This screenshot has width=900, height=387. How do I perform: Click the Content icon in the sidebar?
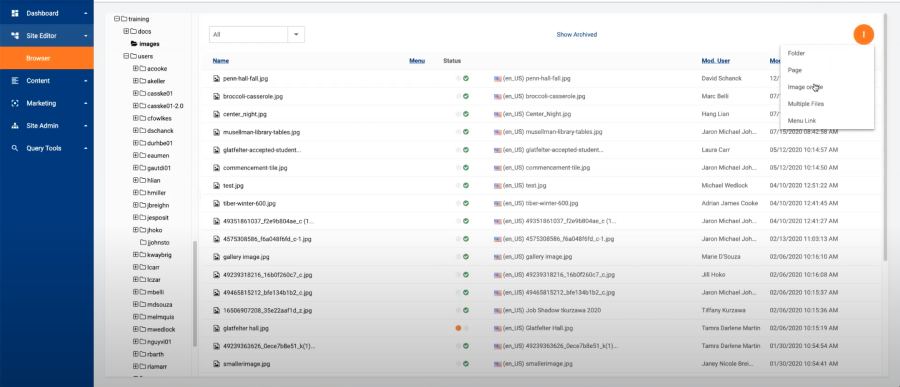click(x=15, y=81)
